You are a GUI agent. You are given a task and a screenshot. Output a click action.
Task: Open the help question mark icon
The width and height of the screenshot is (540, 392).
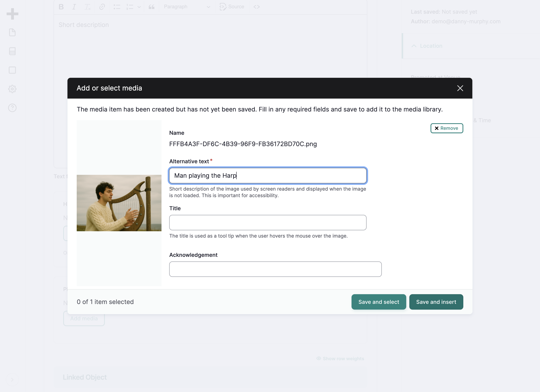coord(12,108)
